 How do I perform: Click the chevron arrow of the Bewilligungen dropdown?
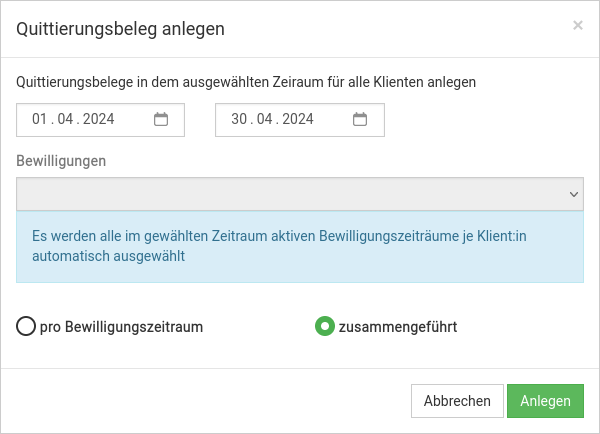pos(574,194)
